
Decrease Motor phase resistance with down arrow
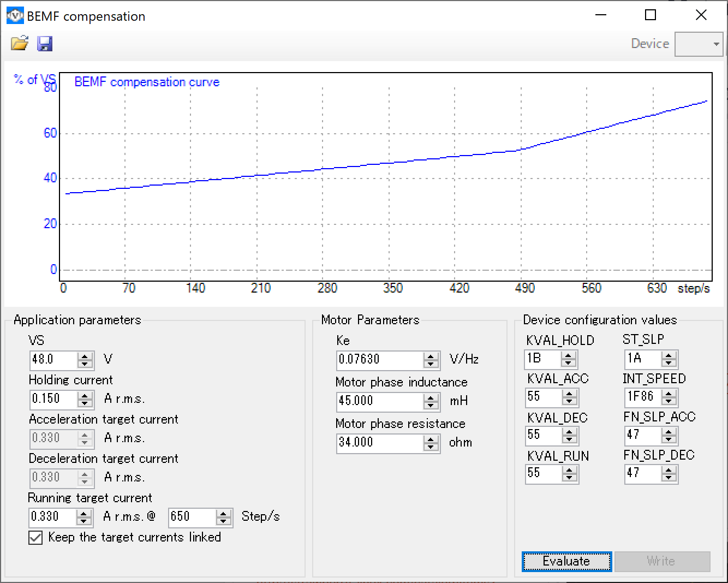(x=431, y=447)
